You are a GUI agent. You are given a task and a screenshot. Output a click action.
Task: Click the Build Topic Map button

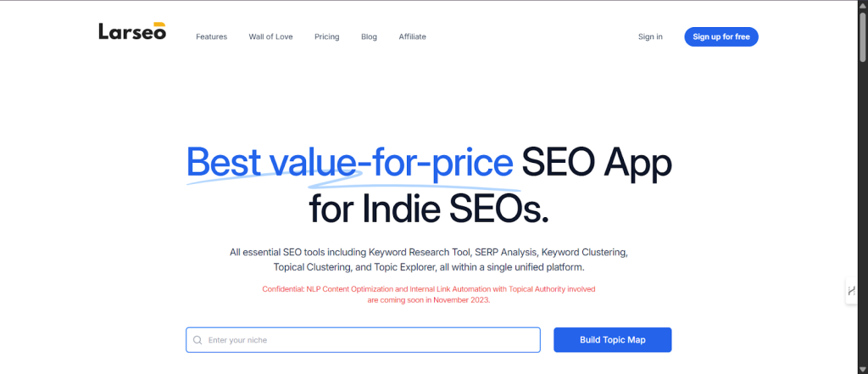click(x=612, y=340)
